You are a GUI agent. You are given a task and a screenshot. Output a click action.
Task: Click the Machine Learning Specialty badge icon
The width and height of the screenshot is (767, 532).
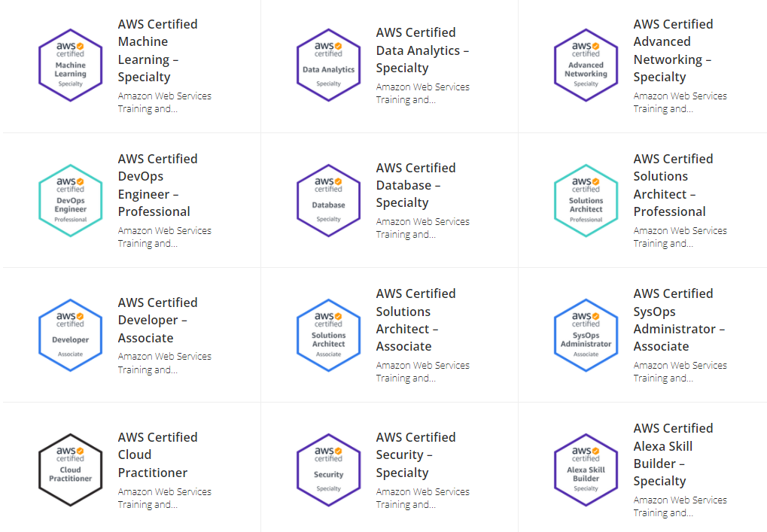point(70,65)
